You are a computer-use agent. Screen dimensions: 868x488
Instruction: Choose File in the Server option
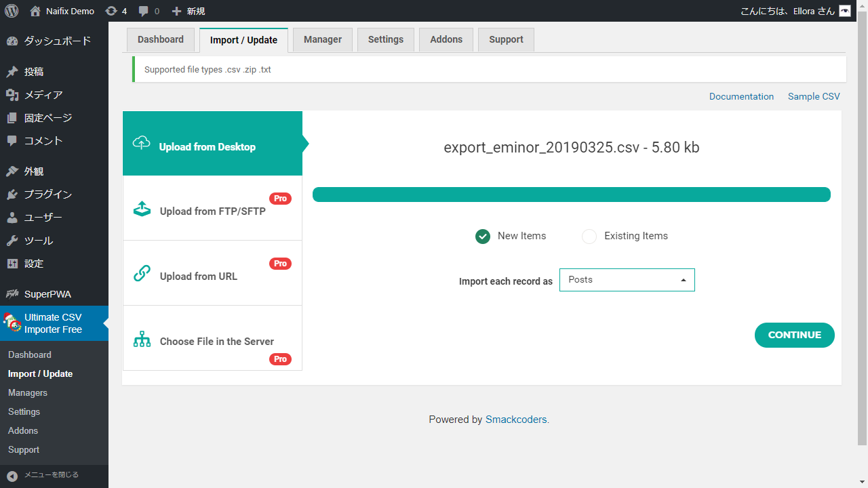point(212,338)
